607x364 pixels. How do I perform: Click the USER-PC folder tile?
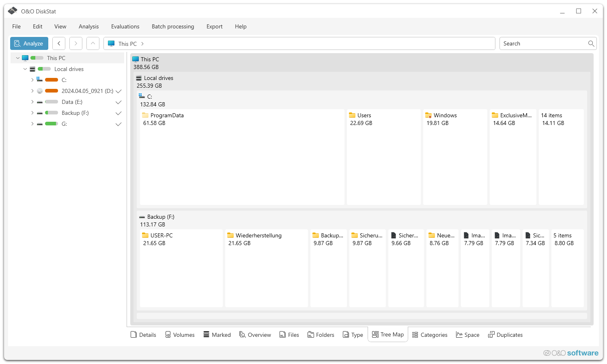coord(181,268)
